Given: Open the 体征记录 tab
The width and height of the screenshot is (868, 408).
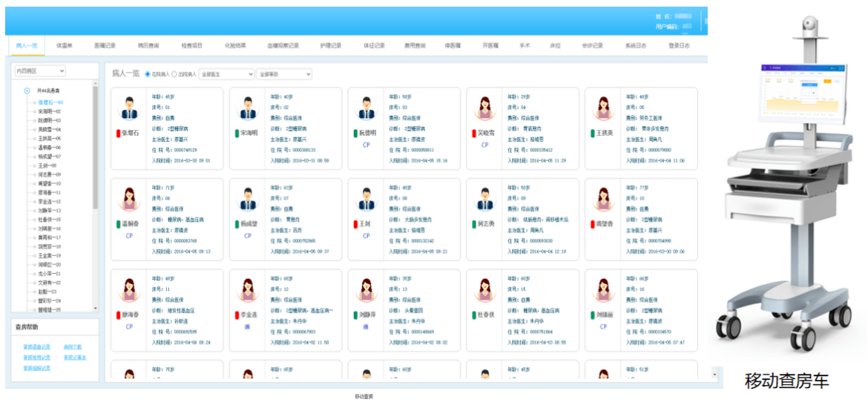Looking at the screenshot, I should pos(374,45).
